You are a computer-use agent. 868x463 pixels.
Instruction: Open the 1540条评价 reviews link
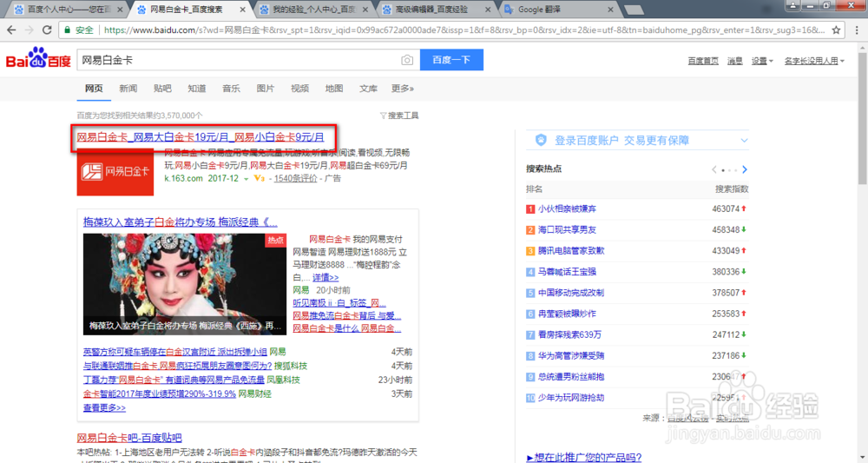click(296, 178)
